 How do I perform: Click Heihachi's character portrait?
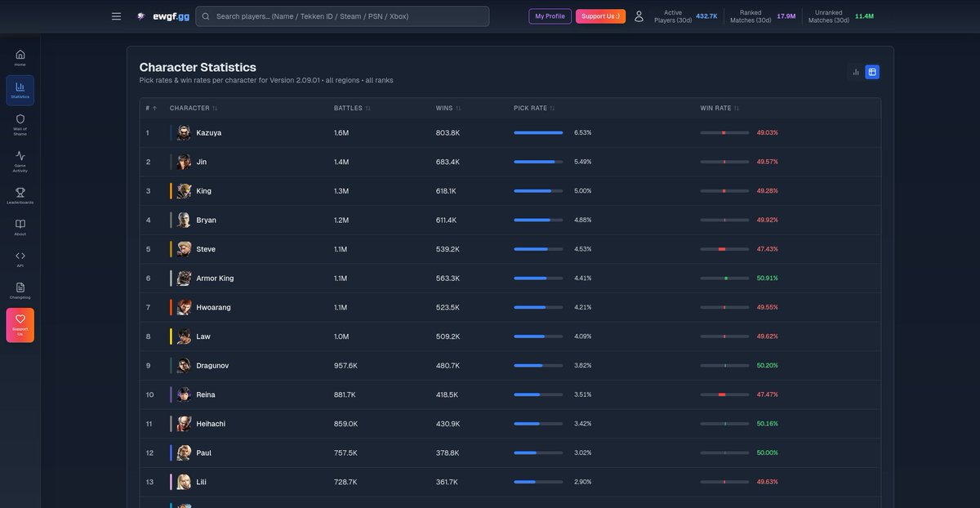[x=184, y=424]
